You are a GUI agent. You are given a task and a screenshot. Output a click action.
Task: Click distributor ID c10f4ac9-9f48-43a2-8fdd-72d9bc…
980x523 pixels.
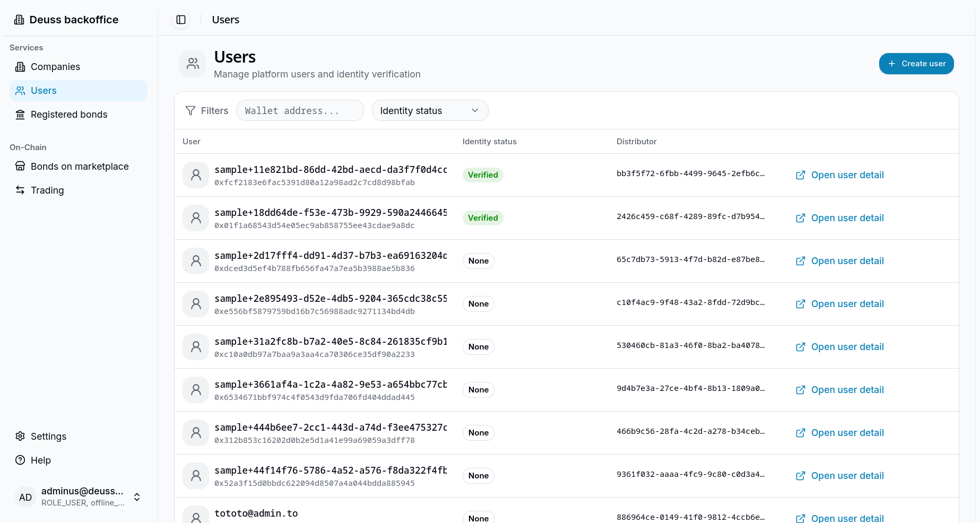pyautogui.click(x=690, y=302)
